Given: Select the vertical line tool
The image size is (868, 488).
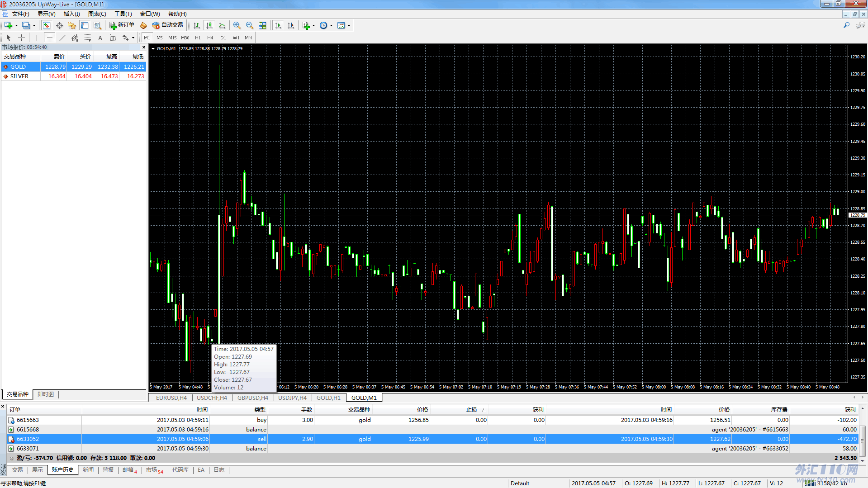Looking at the screenshot, I should coord(37,38).
